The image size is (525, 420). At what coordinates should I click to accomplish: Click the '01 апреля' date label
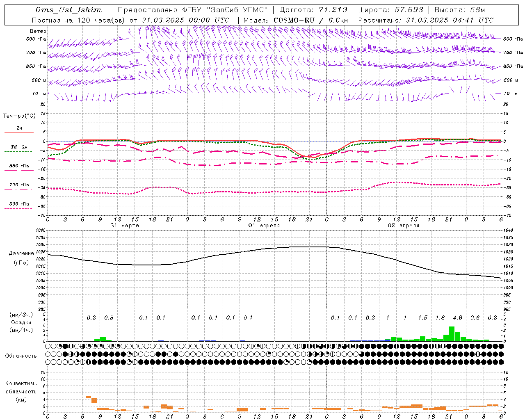(264, 226)
